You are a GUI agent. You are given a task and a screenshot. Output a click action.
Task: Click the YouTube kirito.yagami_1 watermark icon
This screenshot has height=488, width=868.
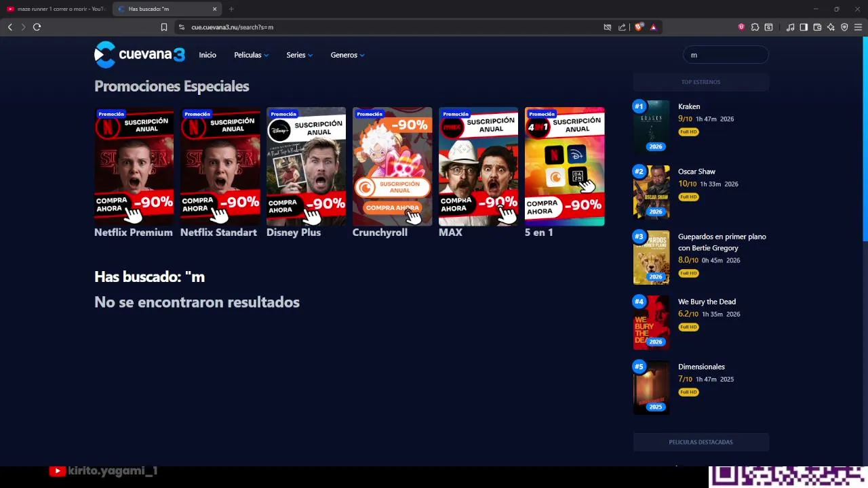tap(58, 471)
